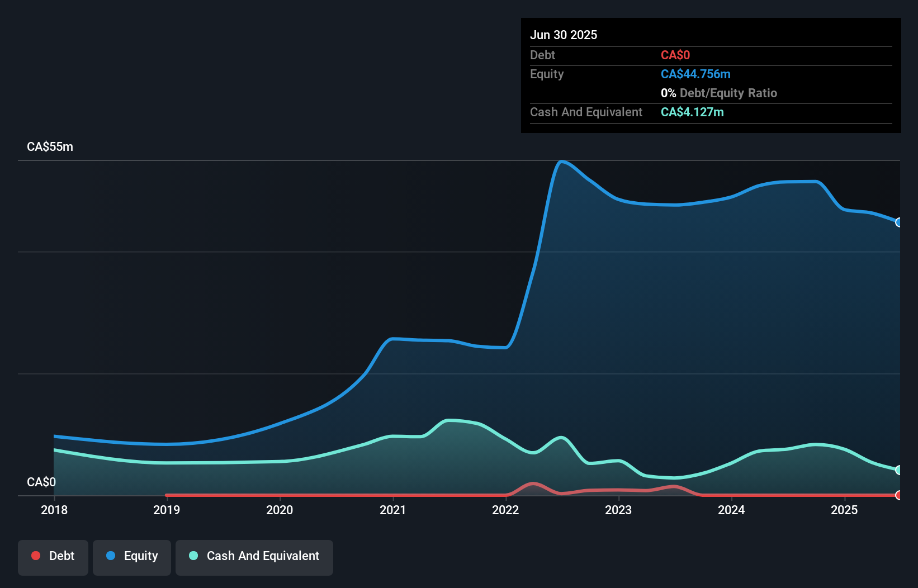Select the blue equity marker at chart's right edge
918x588 pixels.
coord(899,222)
